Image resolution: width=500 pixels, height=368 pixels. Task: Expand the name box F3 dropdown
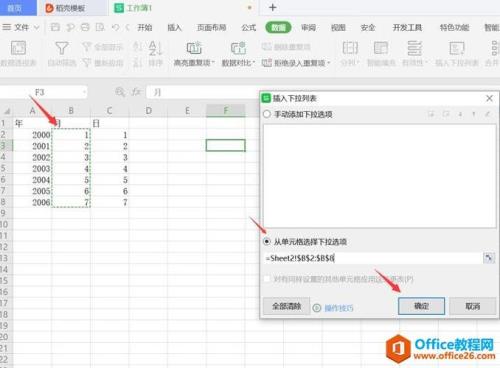84,92
